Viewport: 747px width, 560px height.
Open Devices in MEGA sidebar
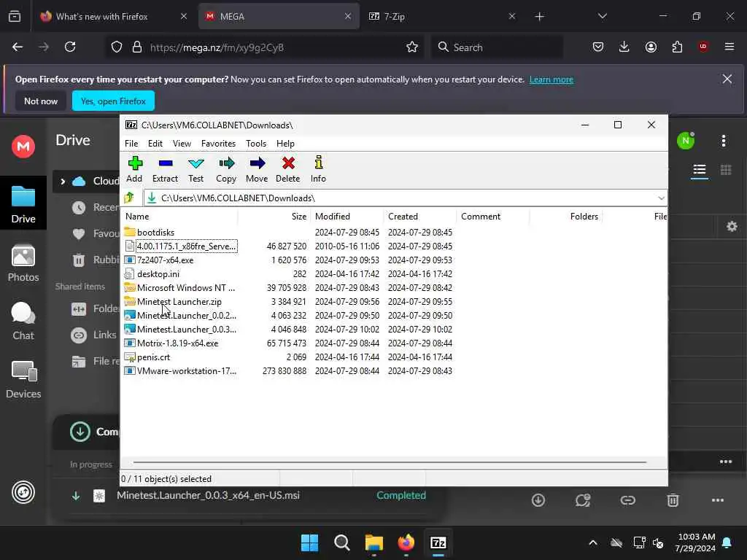[x=23, y=379]
